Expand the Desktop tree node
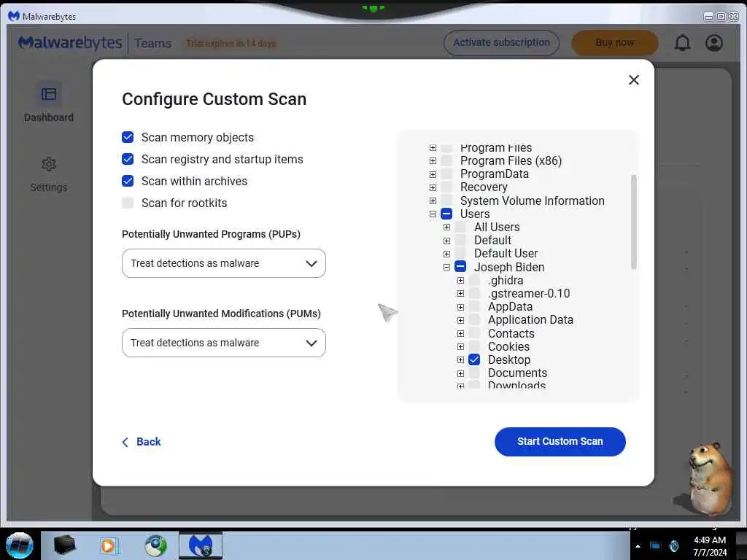The image size is (747, 560). click(460, 360)
